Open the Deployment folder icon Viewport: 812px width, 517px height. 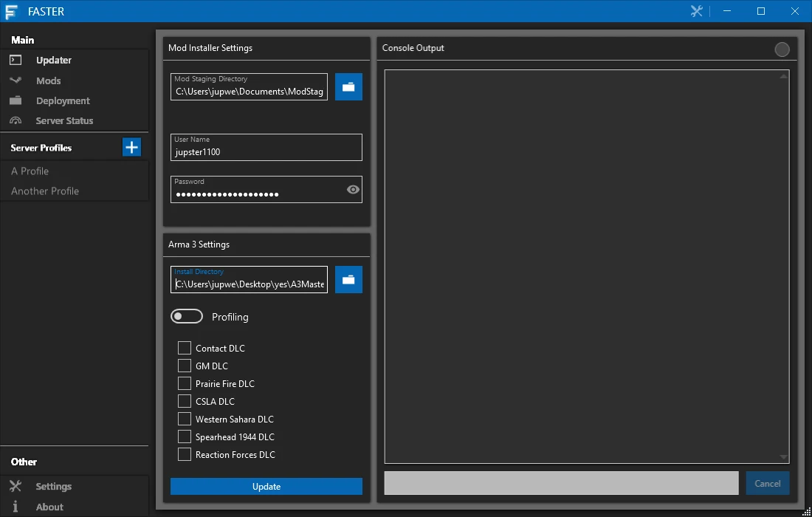16,100
